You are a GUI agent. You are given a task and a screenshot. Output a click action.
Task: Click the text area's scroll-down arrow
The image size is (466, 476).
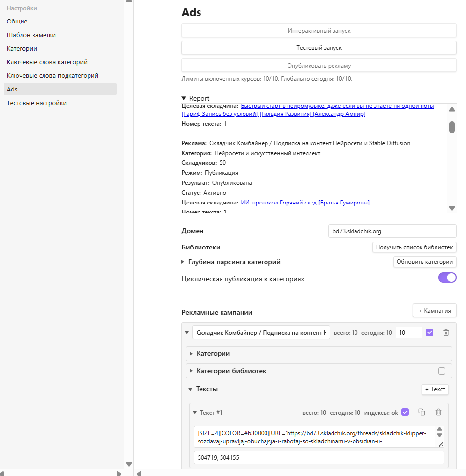click(x=440, y=435)
